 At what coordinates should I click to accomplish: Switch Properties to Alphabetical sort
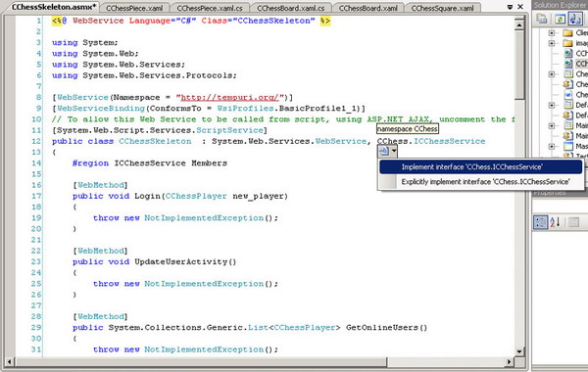pos(555,222)
